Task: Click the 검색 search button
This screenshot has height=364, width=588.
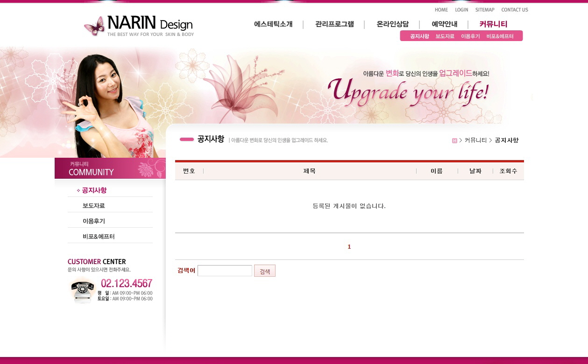Action: [265, 271]
